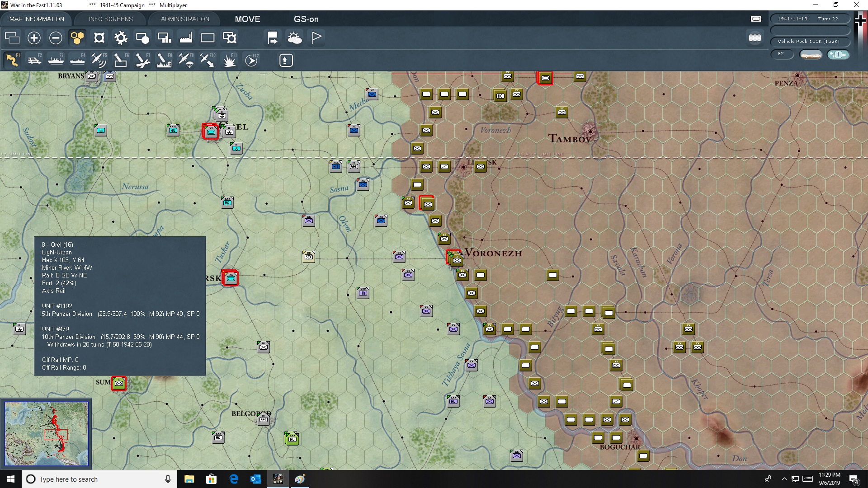The width and height of the screenshot is (868, 488).
Task: Select the F1 movement mode tool
Action: [x=12, y=60]
